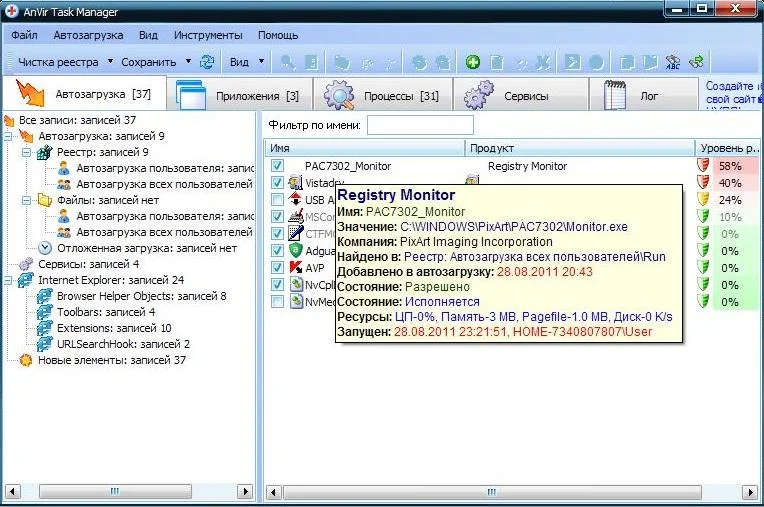Toggle the MSCon entry checkbox
Image resolution: width=764 pixels, height=507 pixels.
coord(277,216)
